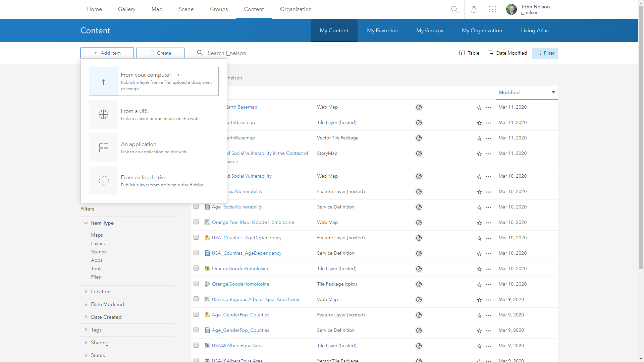Click the search magnifier icon in top bar
Screen dimensions: 644x362
454,9
